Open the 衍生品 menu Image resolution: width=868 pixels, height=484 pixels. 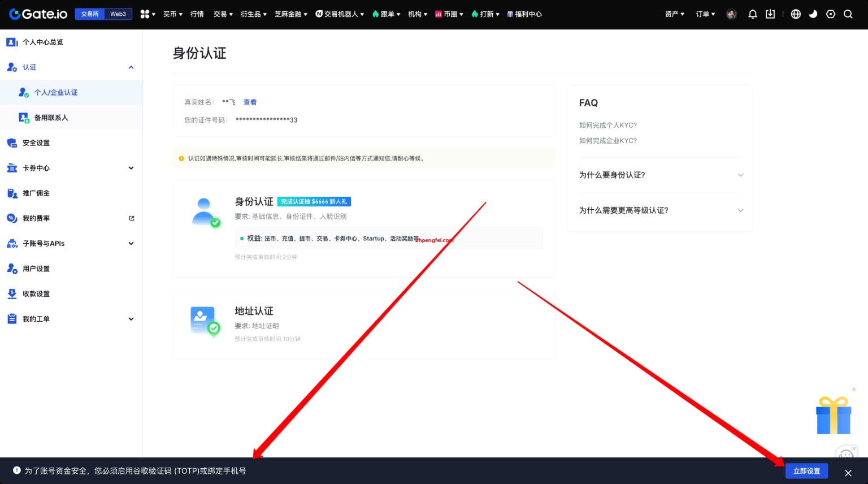[x=253, y=14]
